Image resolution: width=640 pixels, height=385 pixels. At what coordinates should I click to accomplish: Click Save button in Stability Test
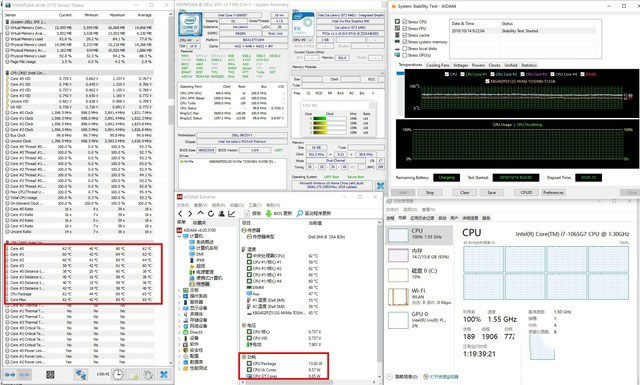point(492,192)
